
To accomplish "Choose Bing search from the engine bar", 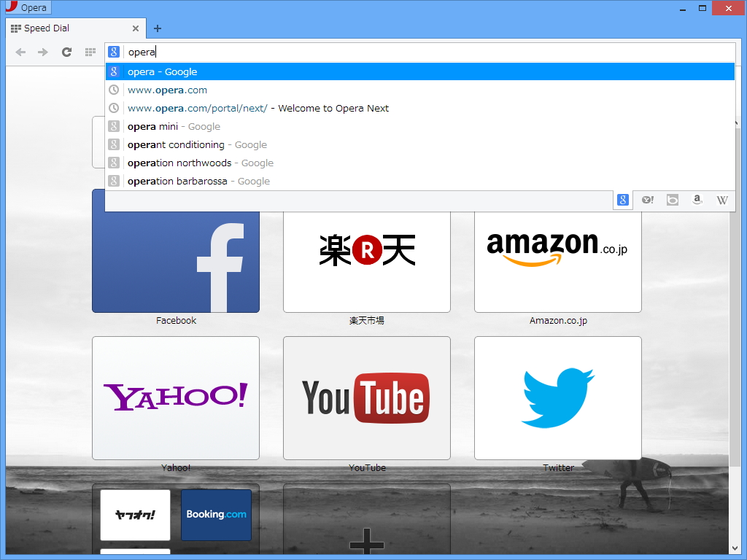I will [672, 200].
